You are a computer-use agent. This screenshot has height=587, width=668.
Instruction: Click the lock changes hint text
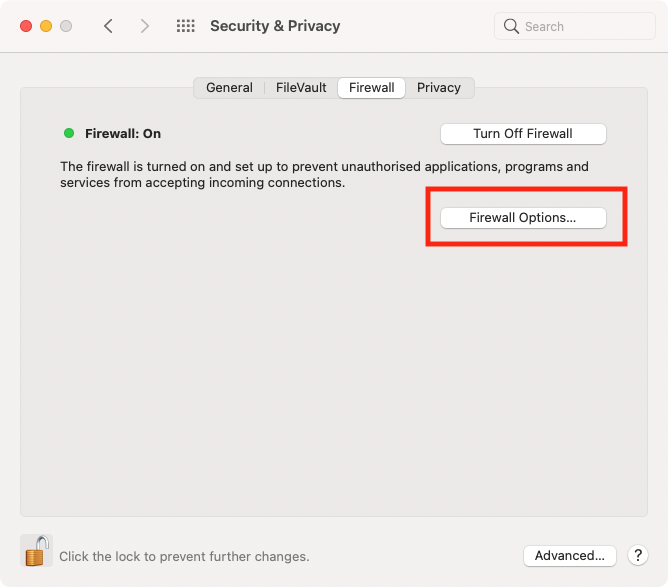coord(184,556)
